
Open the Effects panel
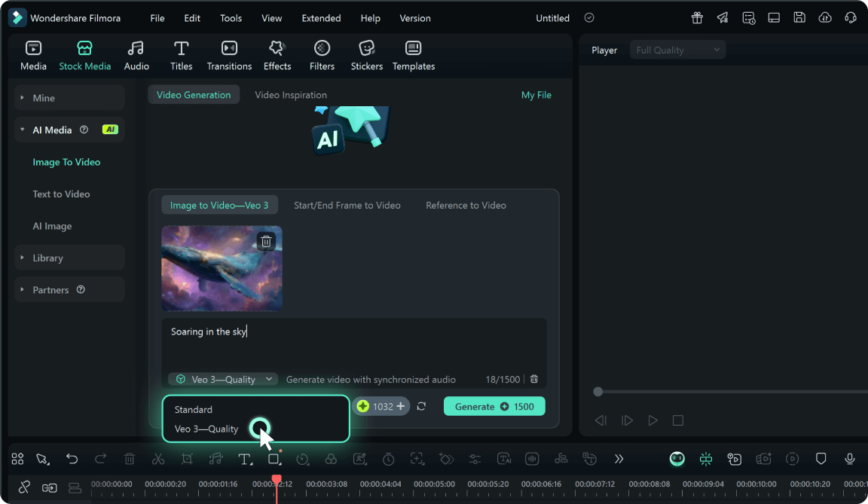277,55
